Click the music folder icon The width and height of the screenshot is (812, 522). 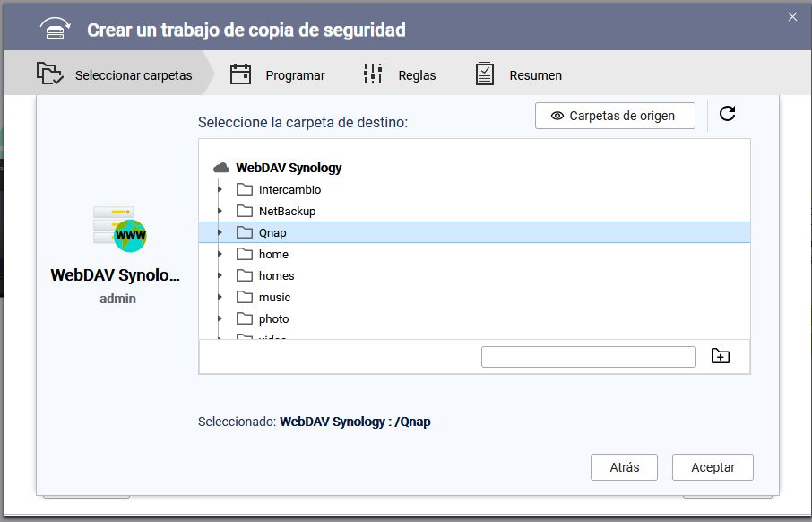[245, 297]
